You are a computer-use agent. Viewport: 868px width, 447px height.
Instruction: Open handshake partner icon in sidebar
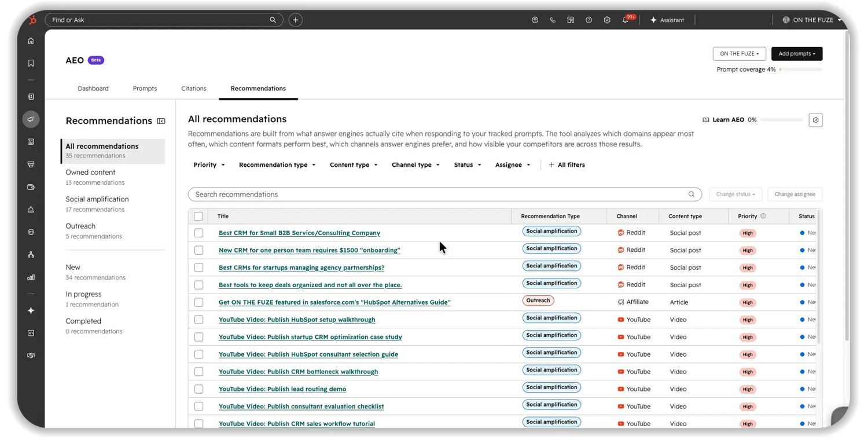pos(31,356)
